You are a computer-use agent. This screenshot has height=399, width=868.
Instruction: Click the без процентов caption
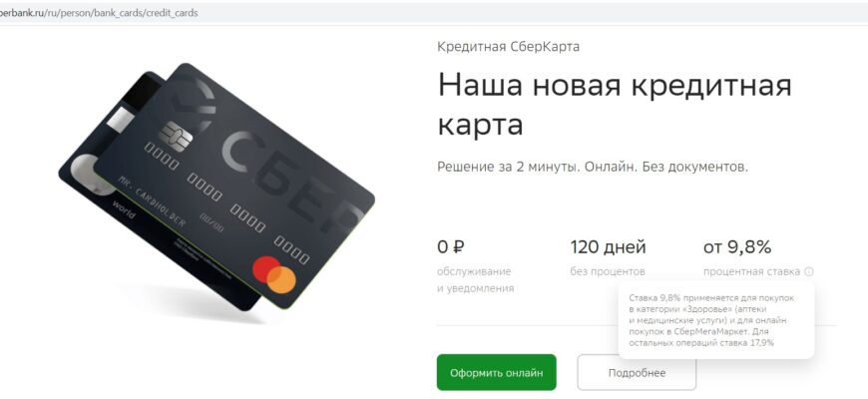[608, 271]
